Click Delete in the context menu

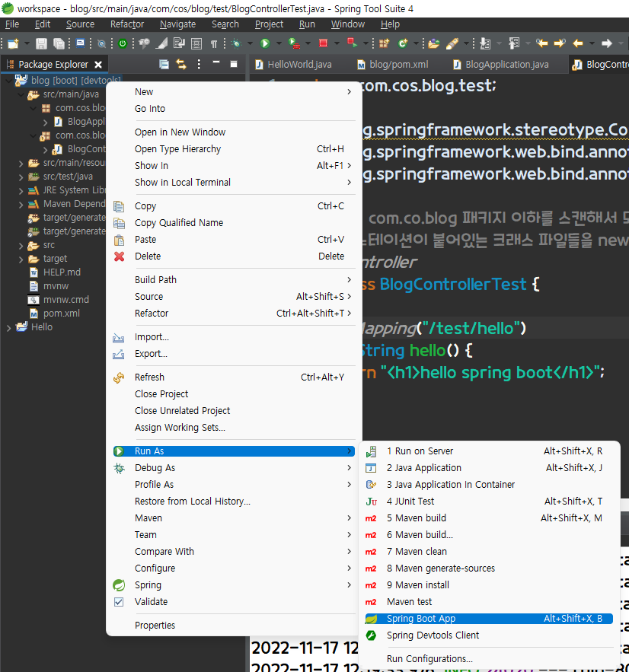[234, 256]
